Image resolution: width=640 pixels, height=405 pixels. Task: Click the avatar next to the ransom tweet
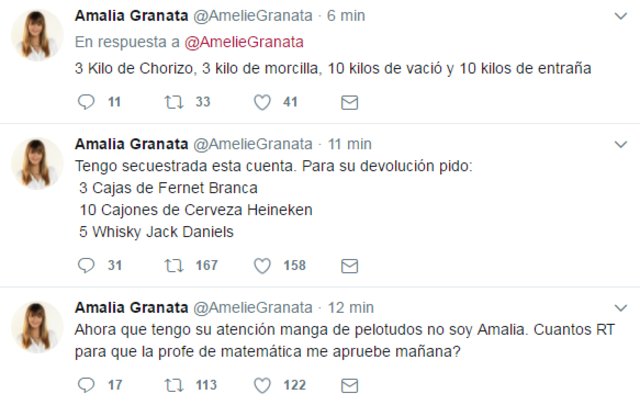(38, 163)
